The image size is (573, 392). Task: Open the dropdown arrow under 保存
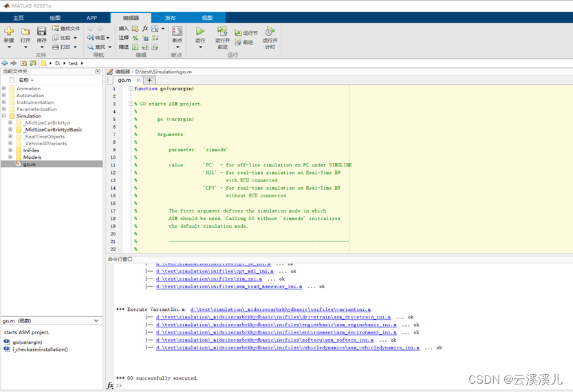tap(42, 47)
